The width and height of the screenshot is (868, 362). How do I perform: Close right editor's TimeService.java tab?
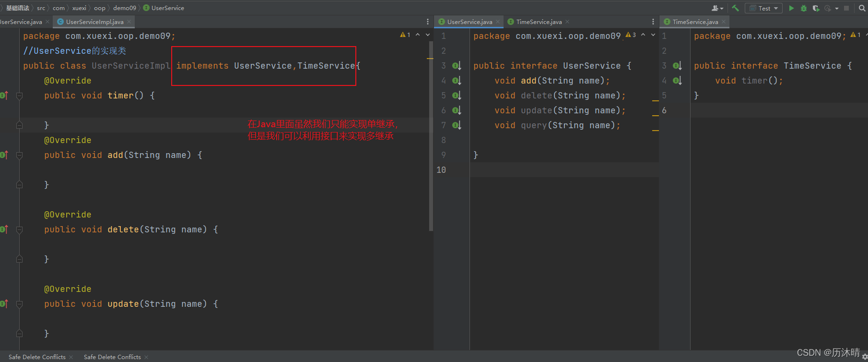(724, 22)
